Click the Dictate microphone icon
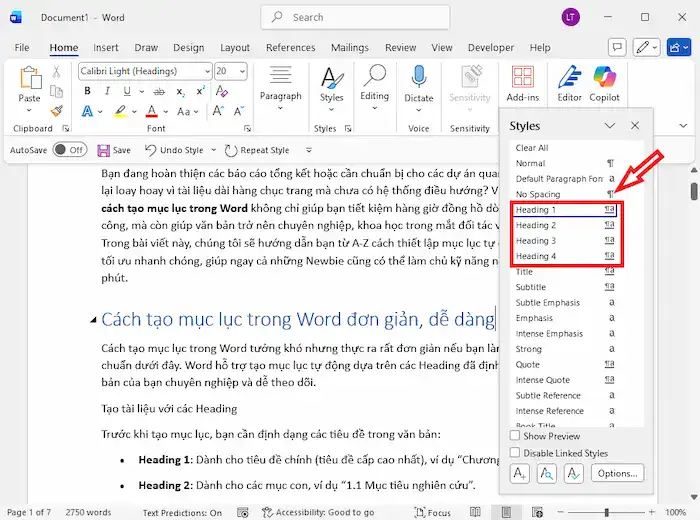Viewport: 700px width, 520px height. click(x=419, y=77)
